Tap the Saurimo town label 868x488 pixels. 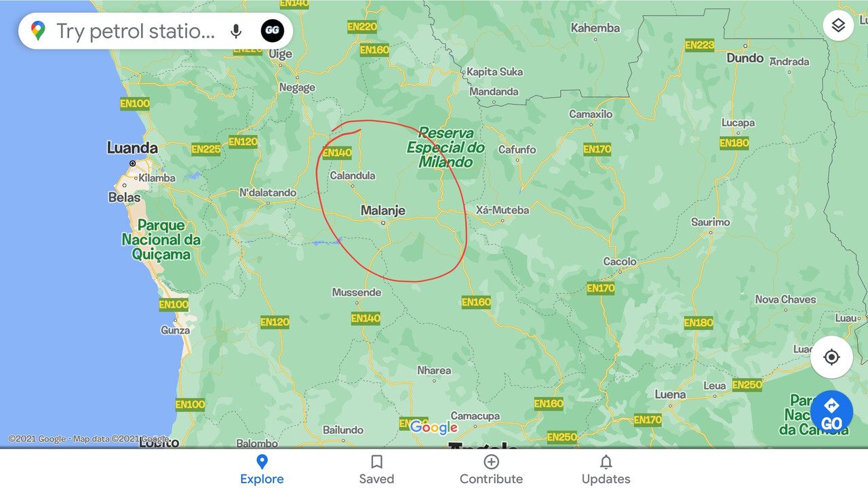click(711, 222)
